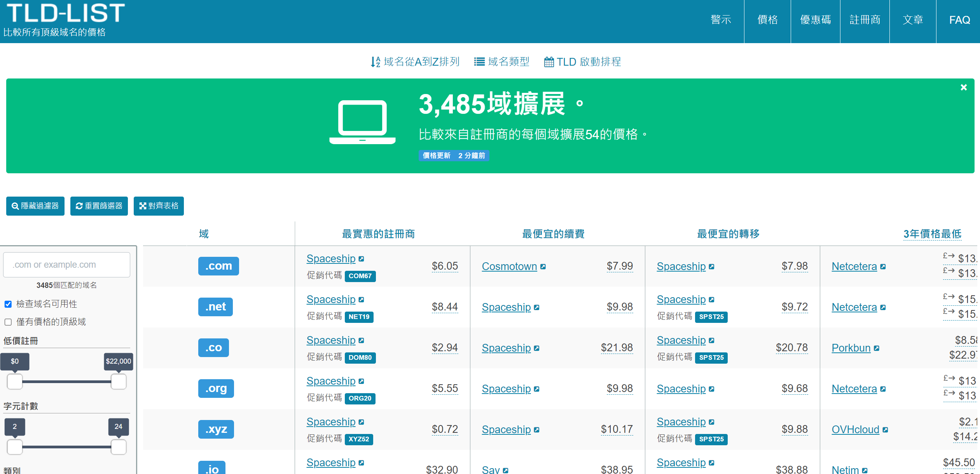
Task: Click the COM67 promo code badge
Action: pyautogui.click(x=360, y=276)
